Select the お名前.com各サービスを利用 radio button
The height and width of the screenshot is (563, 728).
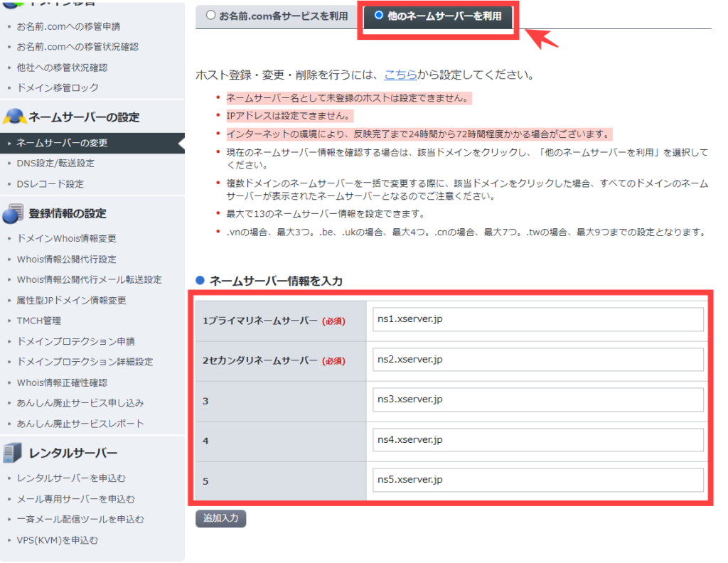tap(210, 16)
